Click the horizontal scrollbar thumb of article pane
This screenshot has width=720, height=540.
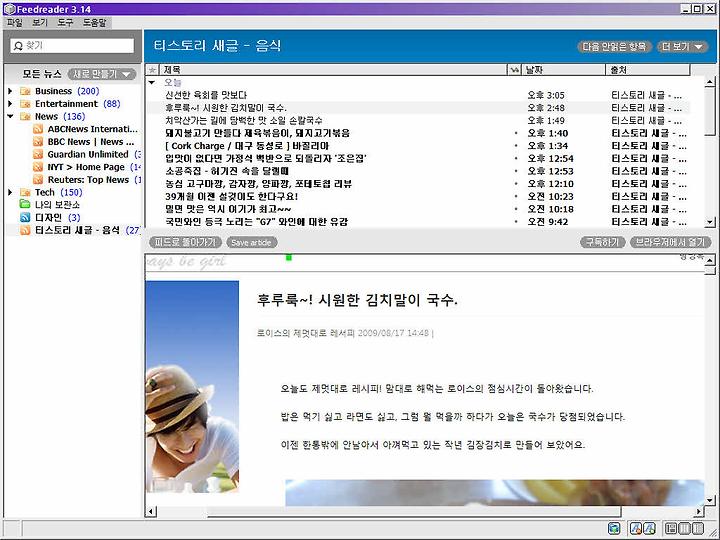pos(413,511)
